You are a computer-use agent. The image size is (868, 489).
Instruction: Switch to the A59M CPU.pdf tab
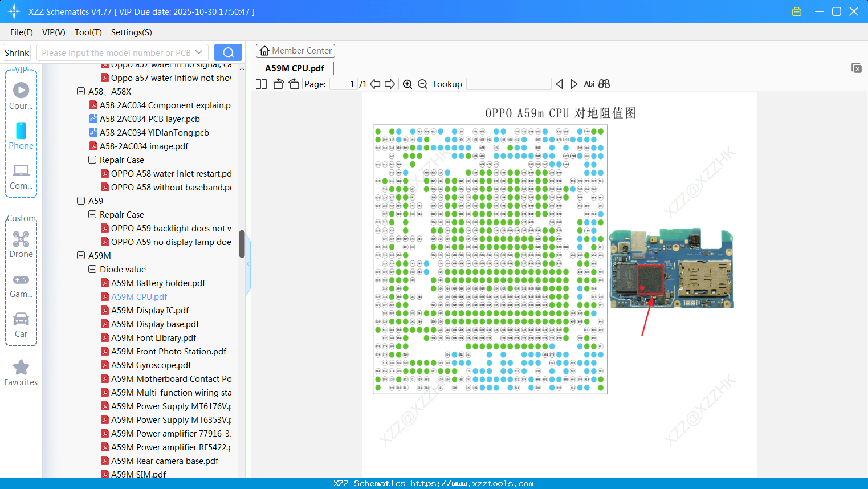[x=295, y=68]
